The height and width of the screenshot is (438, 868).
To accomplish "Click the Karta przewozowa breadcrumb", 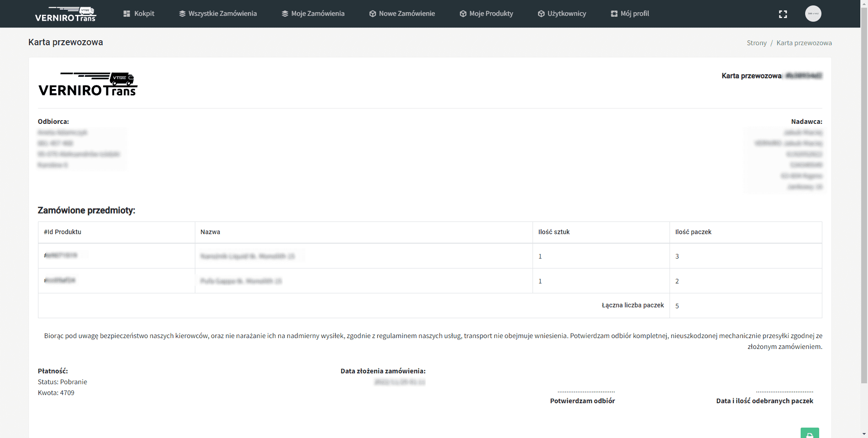I will (x=804, y=43).
